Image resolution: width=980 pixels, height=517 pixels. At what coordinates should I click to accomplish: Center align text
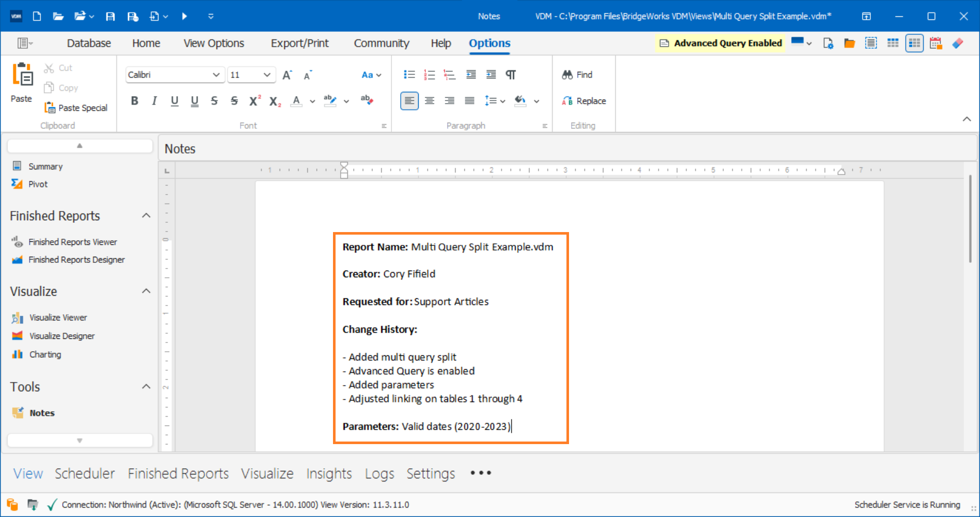click(429, 101)
